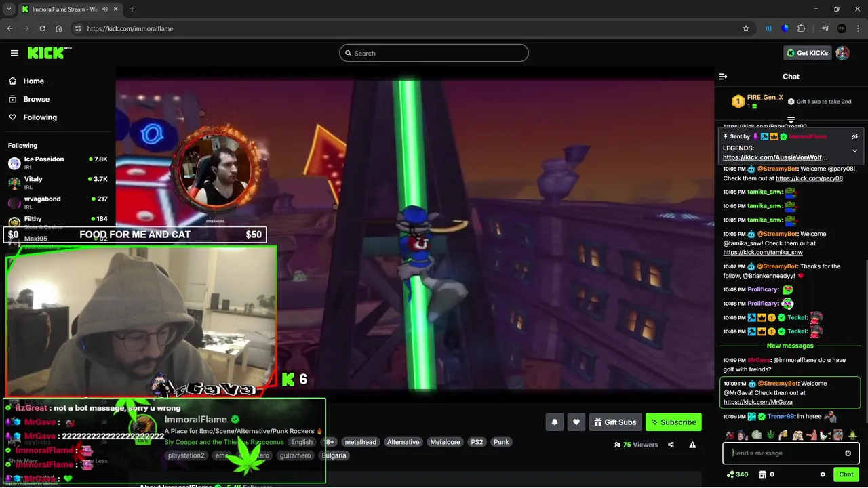Report stream via warning icon
The width and height of the screenshot is (868, 488).
tap(692, 445)
